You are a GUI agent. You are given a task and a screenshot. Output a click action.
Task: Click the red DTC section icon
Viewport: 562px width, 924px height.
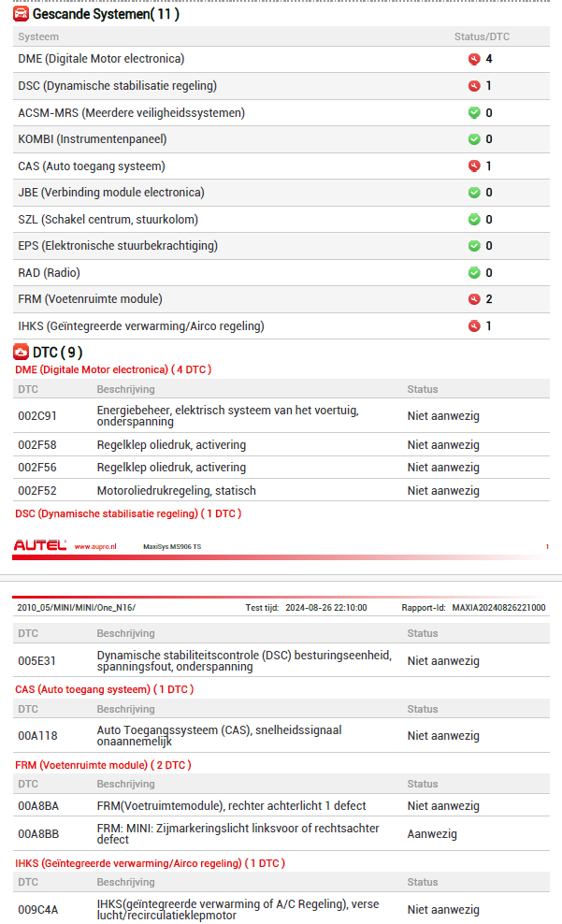tap(21, 353)
